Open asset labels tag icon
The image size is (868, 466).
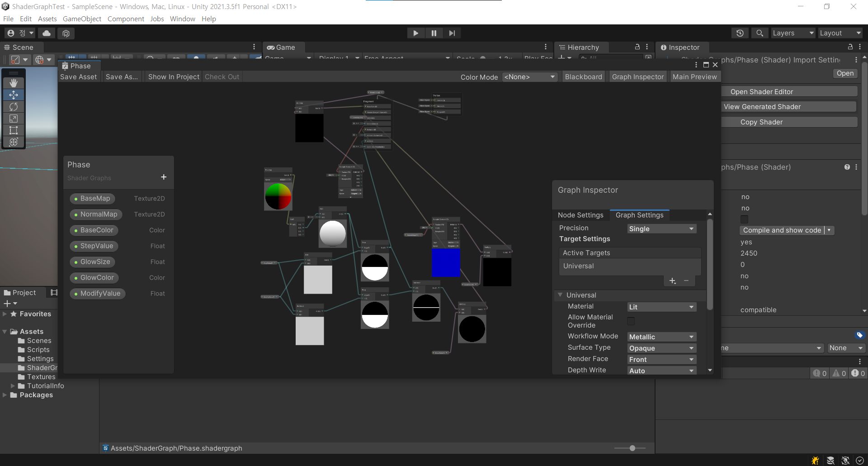pos(859,335)
